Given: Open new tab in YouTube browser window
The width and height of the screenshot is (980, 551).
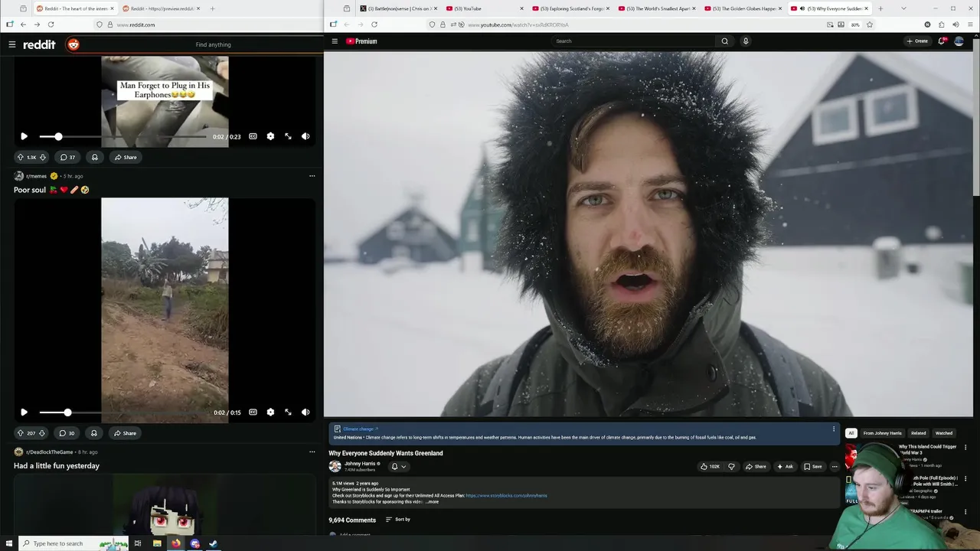Looking at the screenshot, I should click(880, 8).
